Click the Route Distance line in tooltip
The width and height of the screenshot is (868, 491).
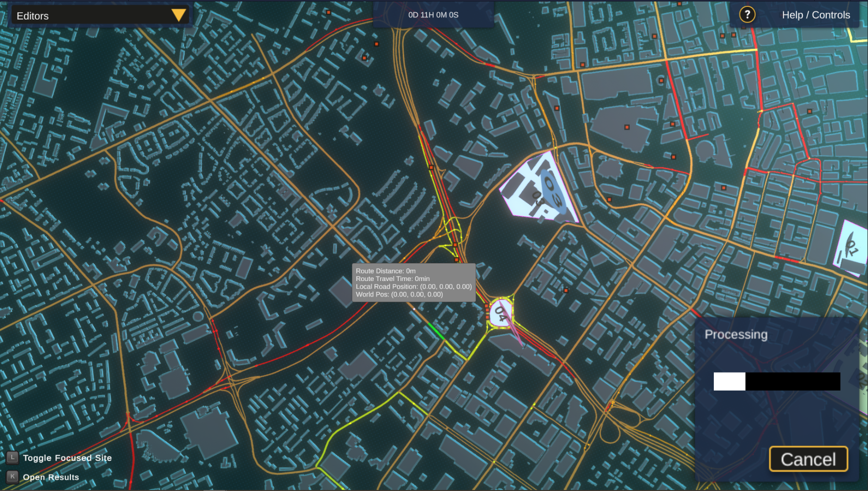[386, 271]
